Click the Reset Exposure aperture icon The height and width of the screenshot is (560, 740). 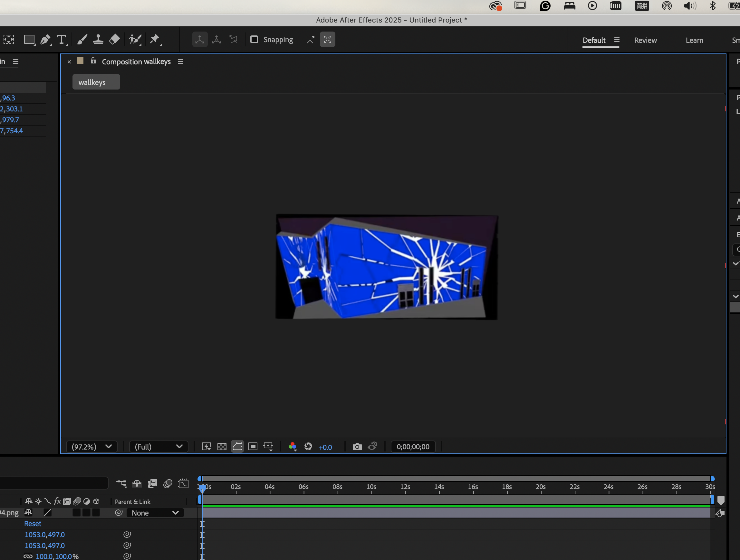pos(308,447)
